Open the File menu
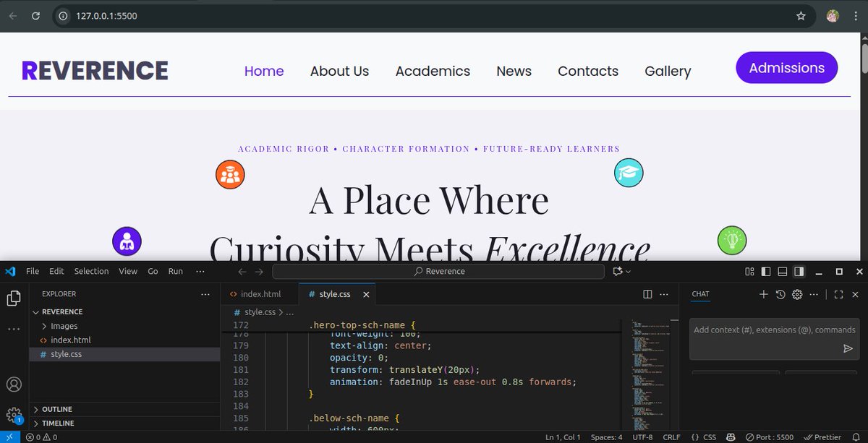 coord(33,272)
